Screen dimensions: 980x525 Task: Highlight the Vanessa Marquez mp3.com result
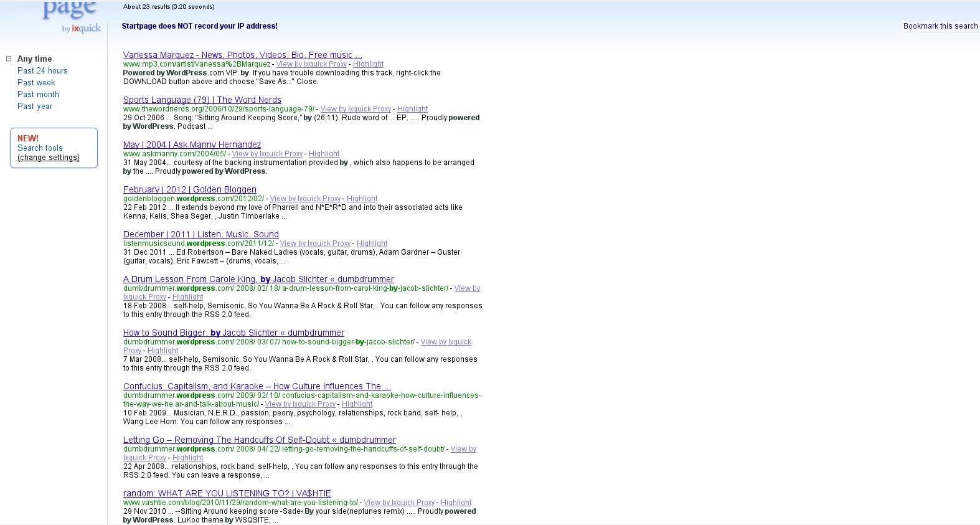point(369,64)
